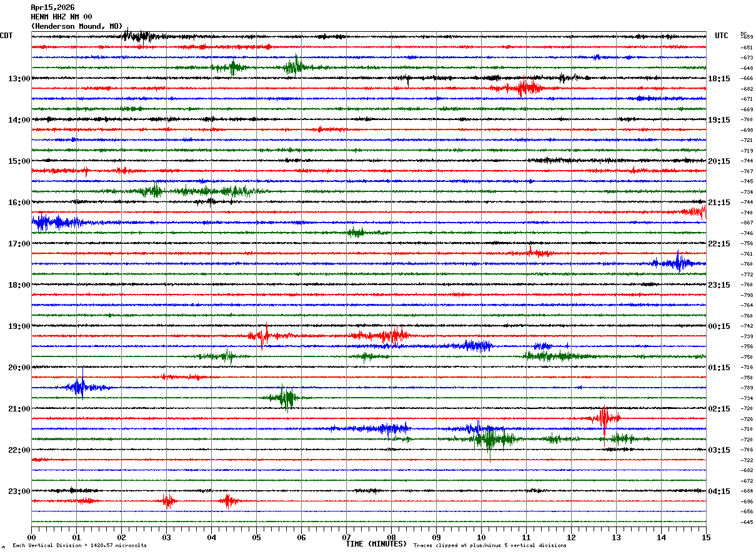The height and width of the screenshot is (554, 756).
Task: Click the DC offset value -673
Action: tap(747, 58)
